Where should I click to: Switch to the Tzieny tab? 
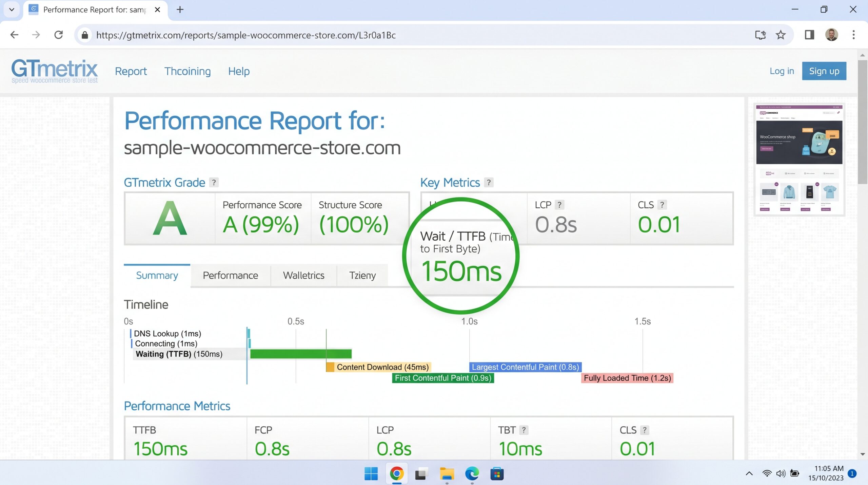click(362, 275)
